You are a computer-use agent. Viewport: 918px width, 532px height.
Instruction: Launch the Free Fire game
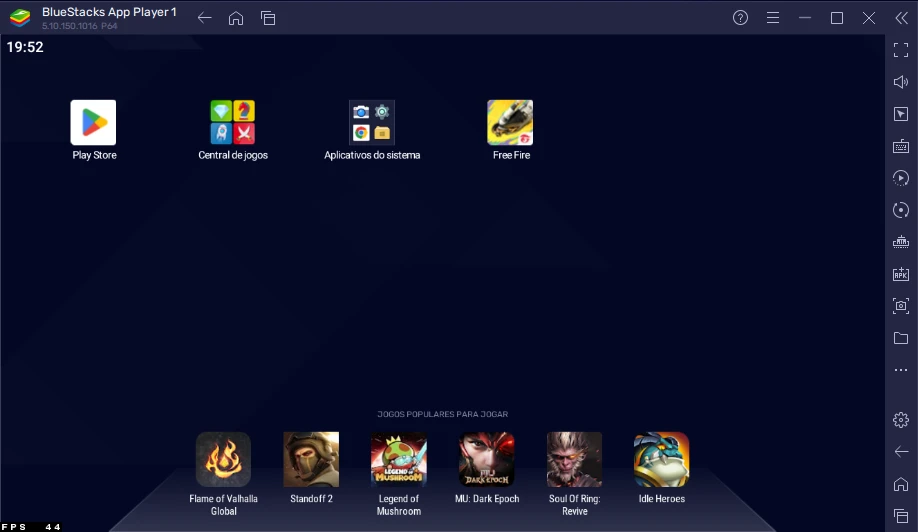[510, 122]
